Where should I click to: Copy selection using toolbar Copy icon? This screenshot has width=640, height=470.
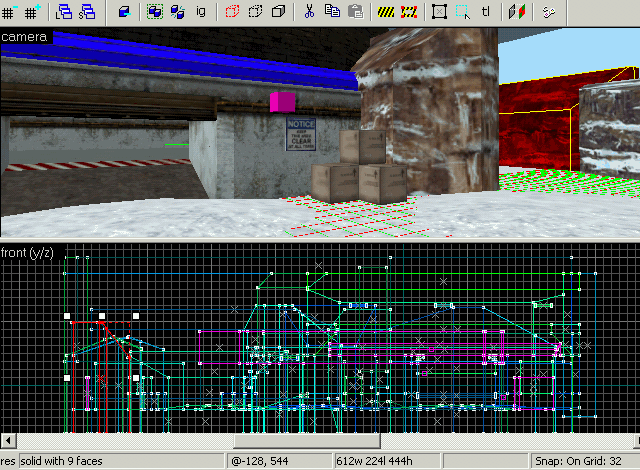click(x=332, y=11)
